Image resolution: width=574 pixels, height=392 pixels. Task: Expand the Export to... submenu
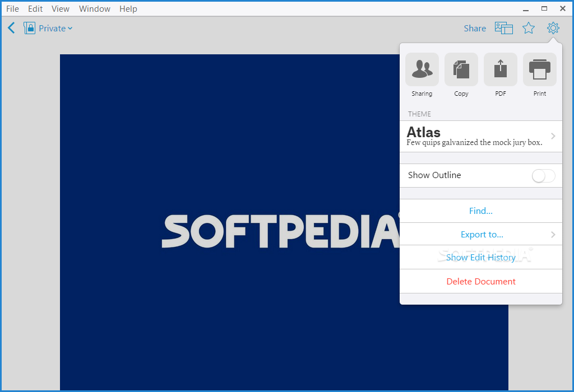(480, 234)
